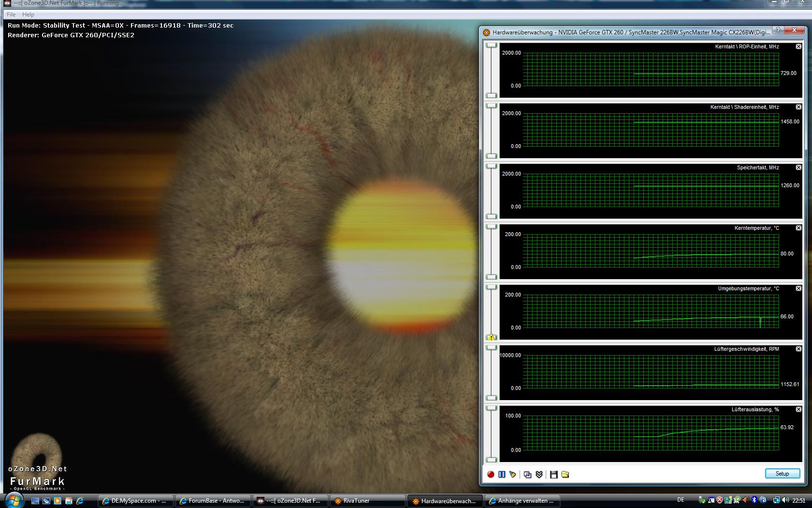
Task: Save monitoring data with the floppy icon
Action: [x=554, y=475]
